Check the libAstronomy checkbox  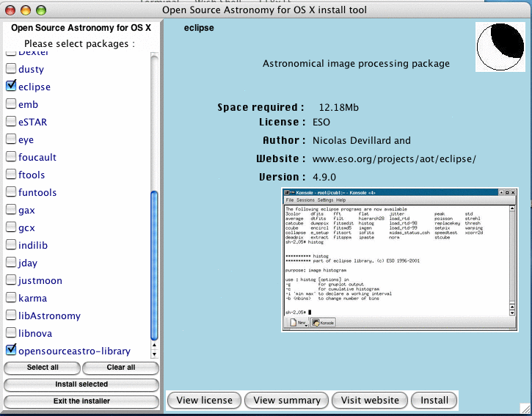(11, 315)
